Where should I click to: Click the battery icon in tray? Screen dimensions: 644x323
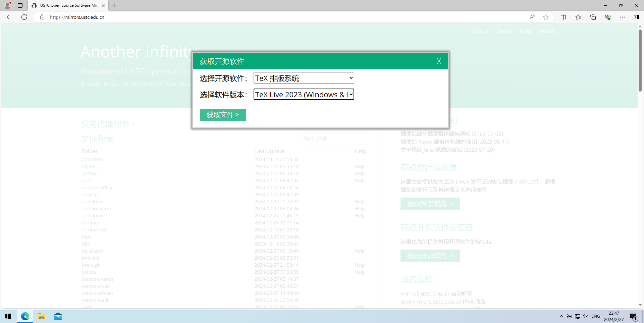(x=570, y=316)
